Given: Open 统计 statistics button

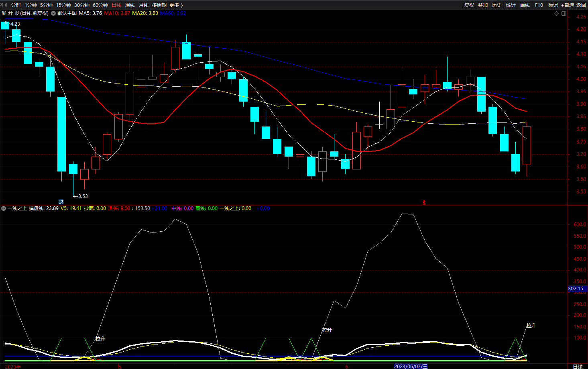Looking at the screenshot, I should click(511, 5).
